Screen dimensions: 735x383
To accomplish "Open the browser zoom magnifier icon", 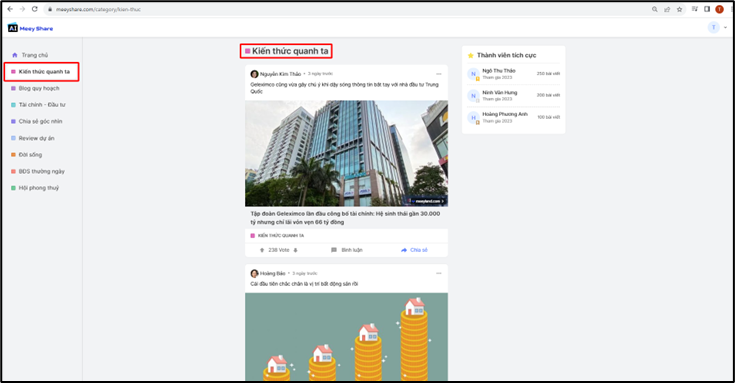I will (655, 9).
